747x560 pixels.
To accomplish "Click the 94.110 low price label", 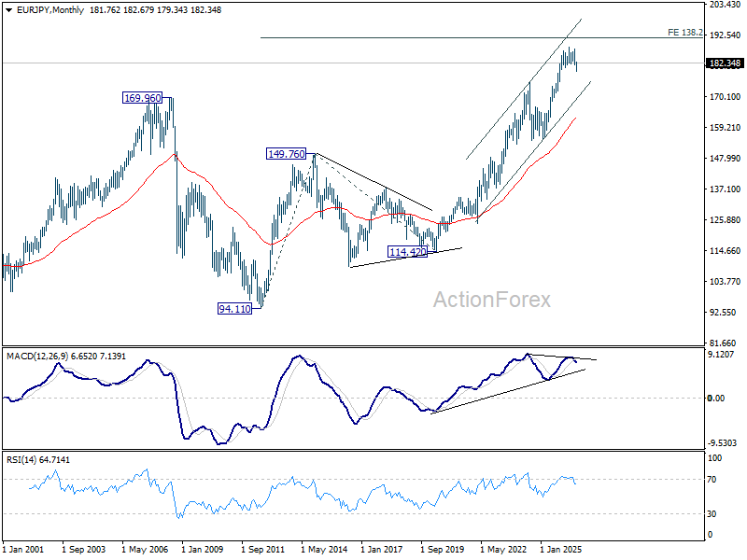I will coord(234,309).
